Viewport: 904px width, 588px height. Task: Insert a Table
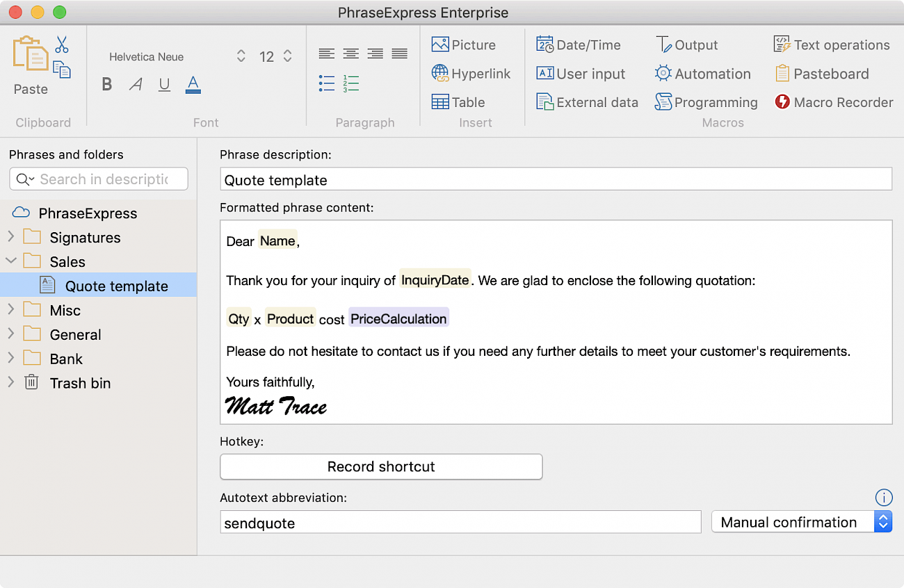click(458, 102)
